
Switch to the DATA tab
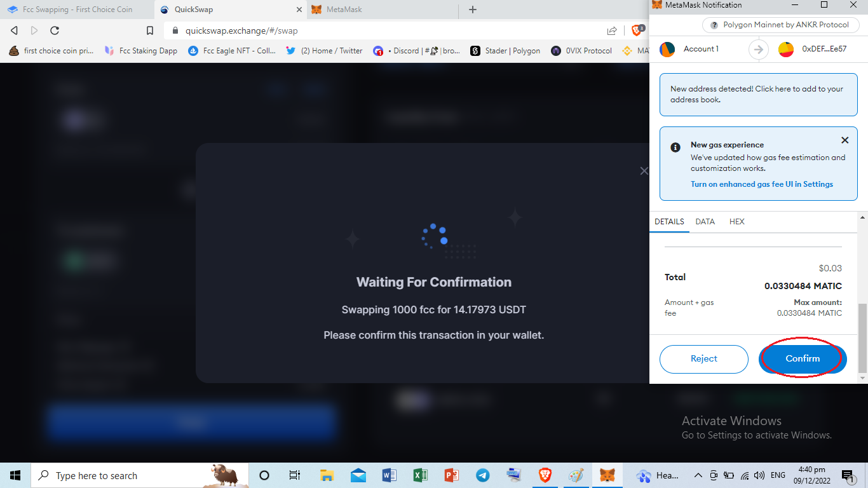click(705, 222)
